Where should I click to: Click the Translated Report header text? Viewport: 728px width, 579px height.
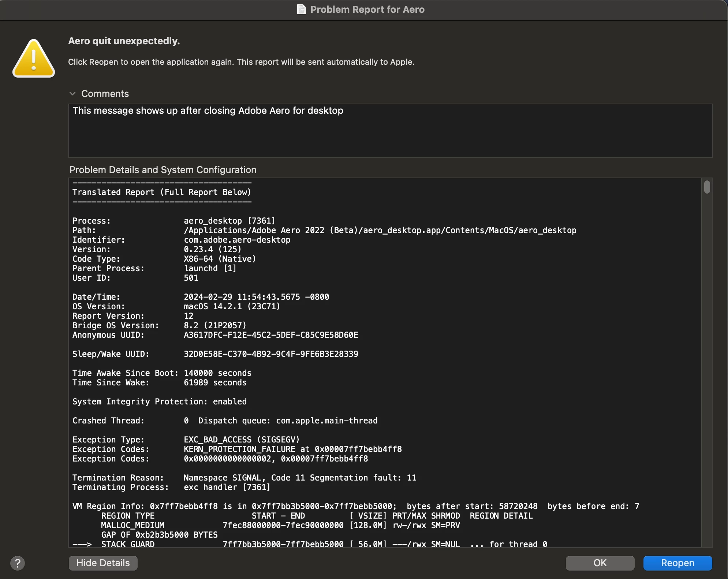pyautogui.click(x=161, y=192)
